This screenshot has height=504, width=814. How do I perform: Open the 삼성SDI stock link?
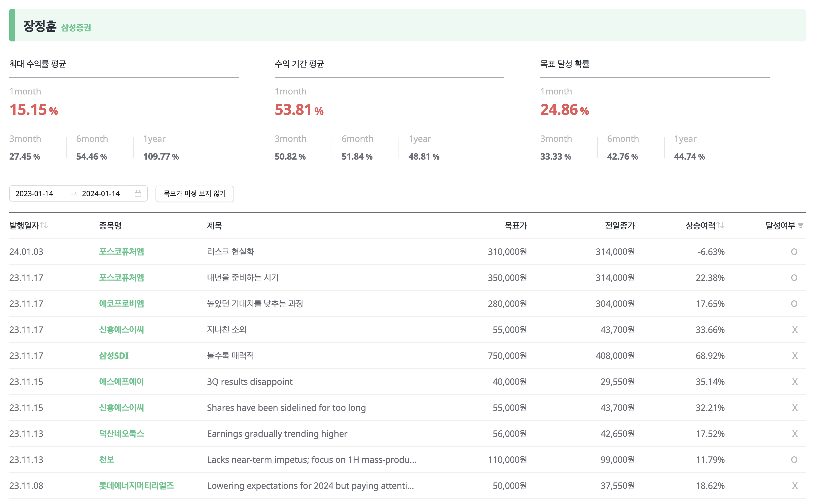(x=114, y=356)
